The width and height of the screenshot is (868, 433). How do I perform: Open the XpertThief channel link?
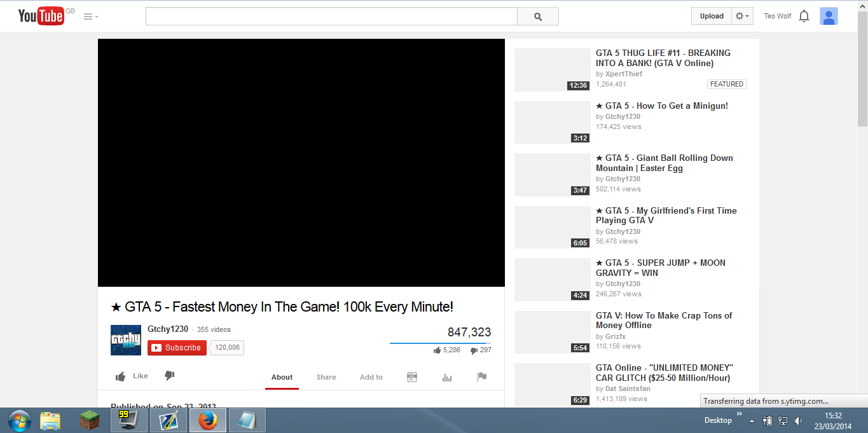[x=624, y=74]
